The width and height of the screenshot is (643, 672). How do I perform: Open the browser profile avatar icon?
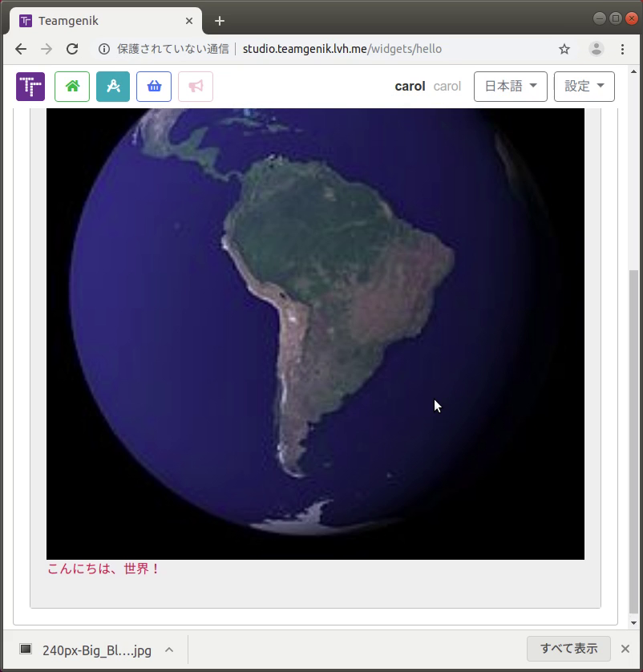pyautogui.click(x=596, y=49)
